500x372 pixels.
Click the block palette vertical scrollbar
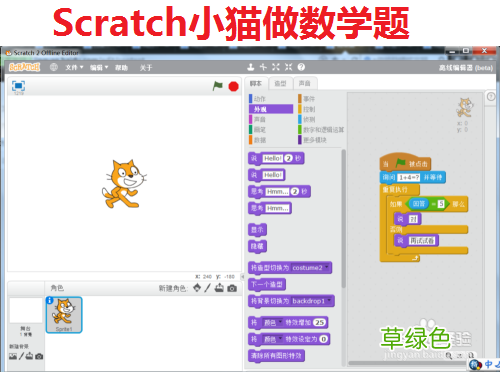[343, 218]
